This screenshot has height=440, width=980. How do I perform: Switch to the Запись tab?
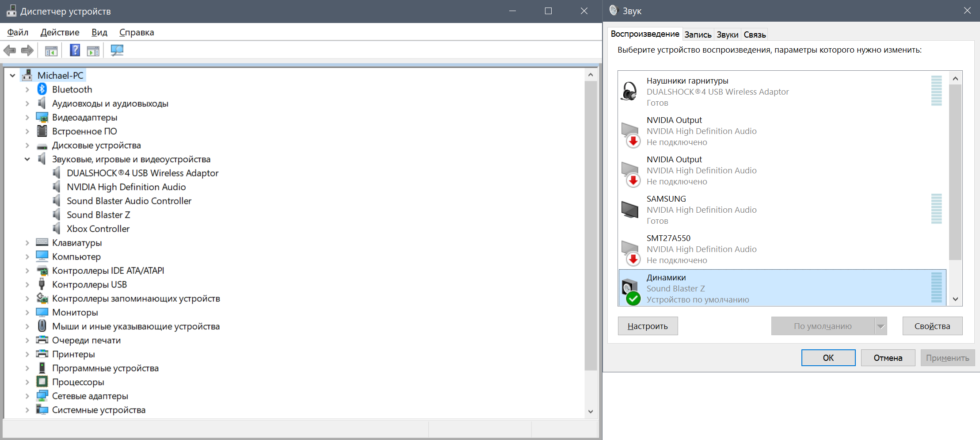click(698, 34)
